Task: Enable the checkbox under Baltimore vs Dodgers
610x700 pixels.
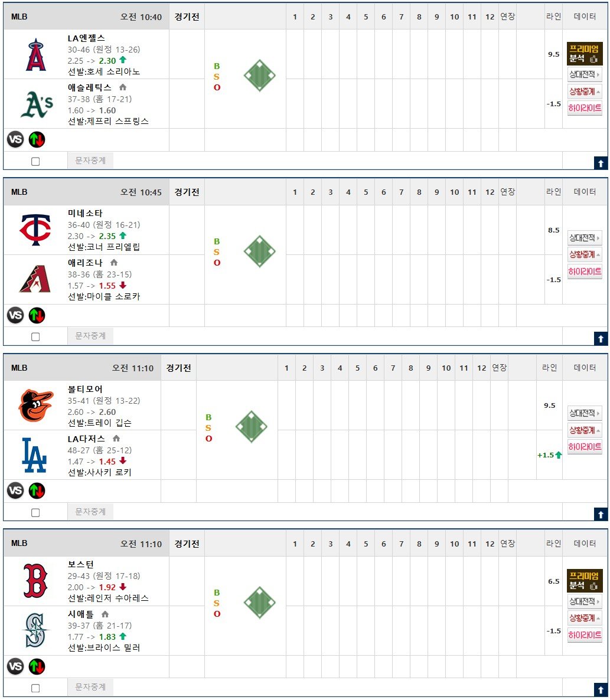Action: coord(35,512)
